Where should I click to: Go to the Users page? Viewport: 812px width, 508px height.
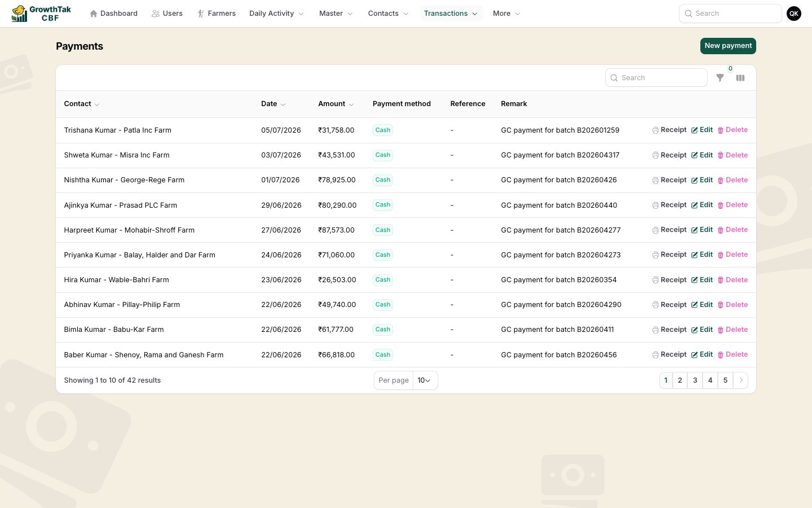167,14
